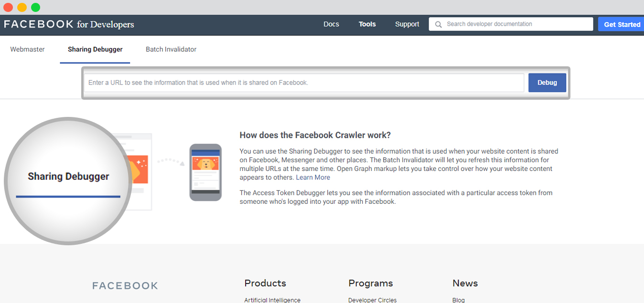Open the Docs menu
Viewport: 644px width, 303px height.
[331, 24]
